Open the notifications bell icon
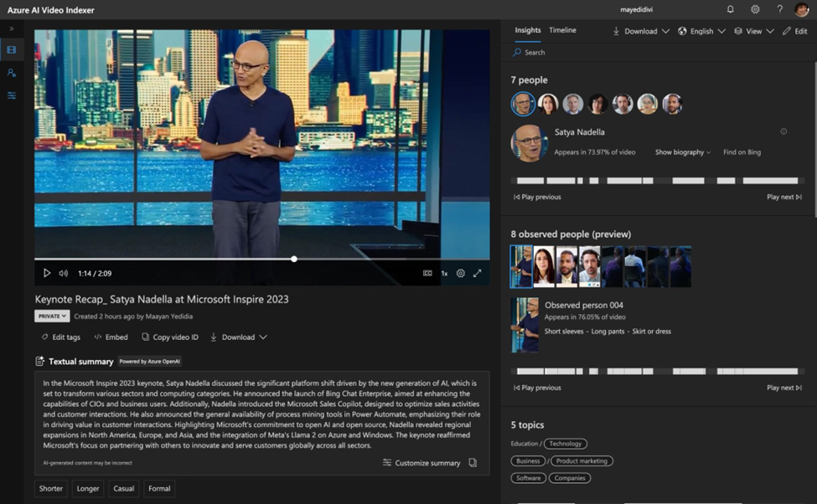Screen dimensions: 817x504 (731, 9)
